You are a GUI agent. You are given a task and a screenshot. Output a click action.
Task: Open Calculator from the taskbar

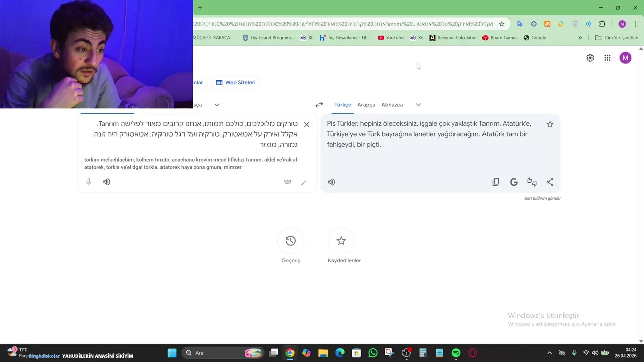[x=423, y=353]
